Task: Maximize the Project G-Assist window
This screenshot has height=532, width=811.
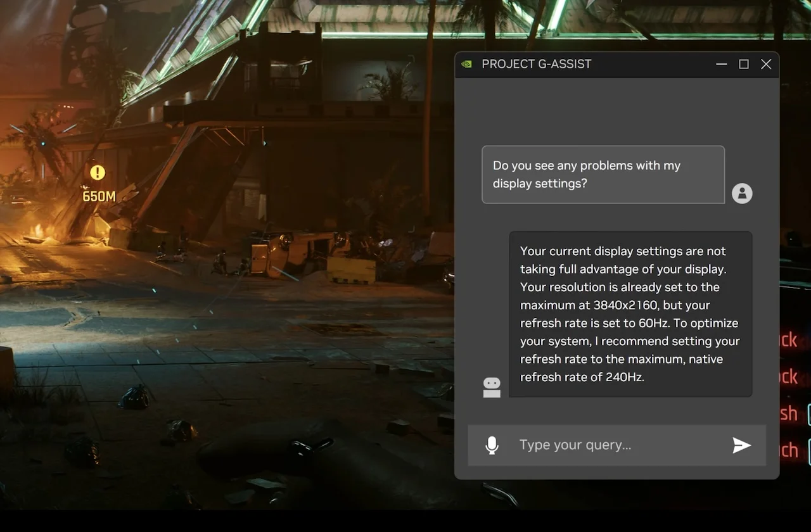Action: point(744,64)
